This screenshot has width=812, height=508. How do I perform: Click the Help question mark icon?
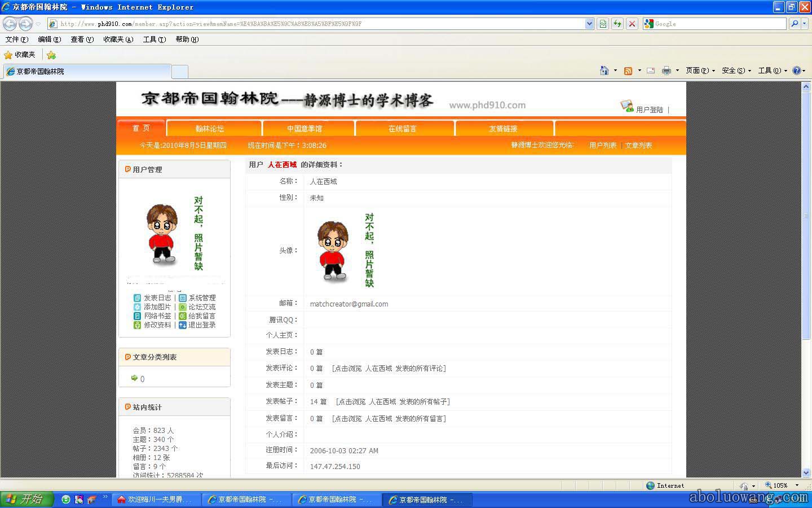point(796,71)
